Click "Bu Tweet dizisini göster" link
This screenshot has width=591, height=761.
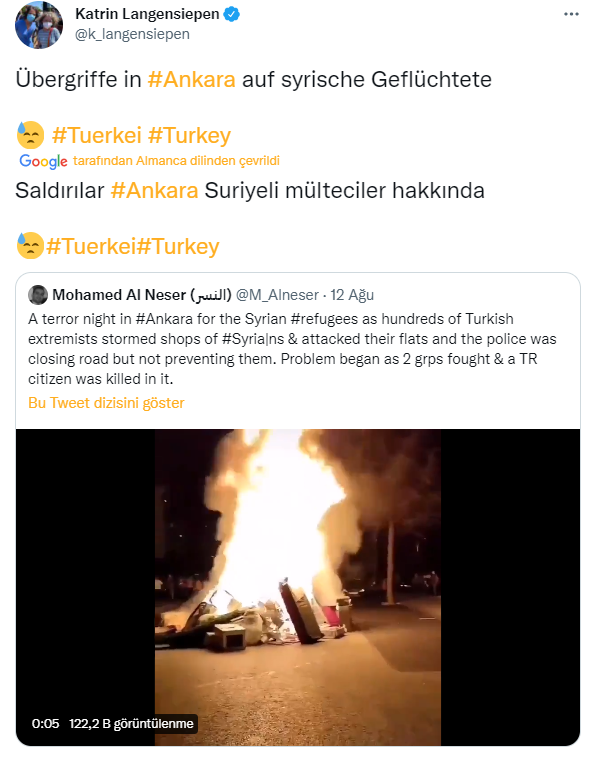(x=106, y=403)
